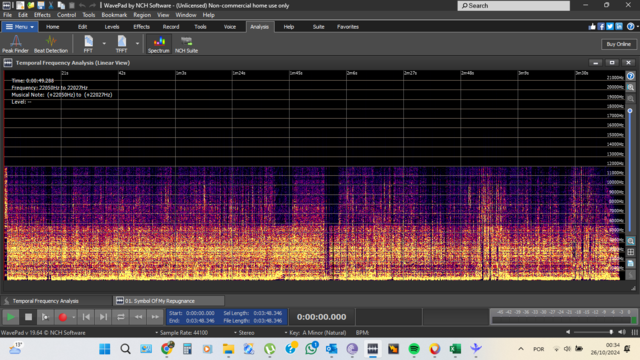Screen dimensions: 640x360
Task: Open WhatsApp from the taskbar
Action: point(311,349)
